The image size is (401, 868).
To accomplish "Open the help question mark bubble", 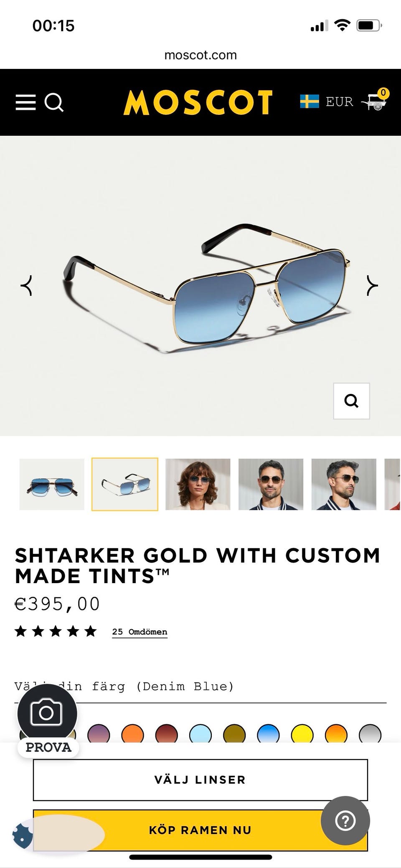I will [345, 821].
